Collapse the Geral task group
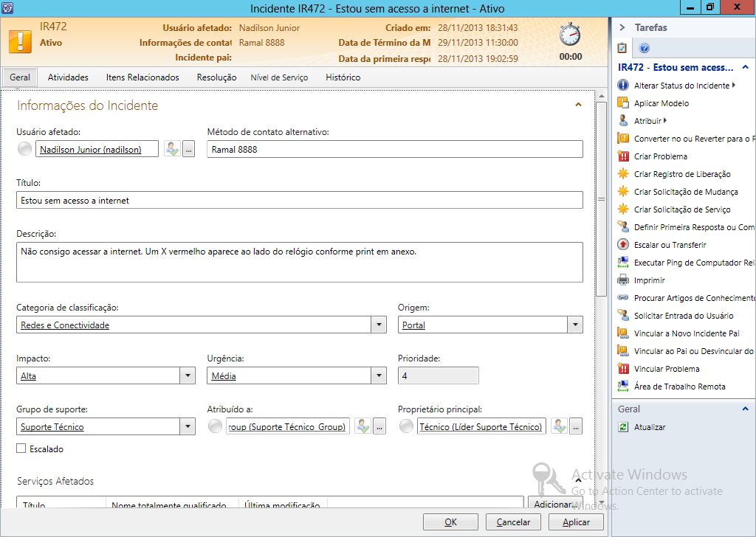The width and height of the screenshot is (756, 537). [x=746, y=409]
